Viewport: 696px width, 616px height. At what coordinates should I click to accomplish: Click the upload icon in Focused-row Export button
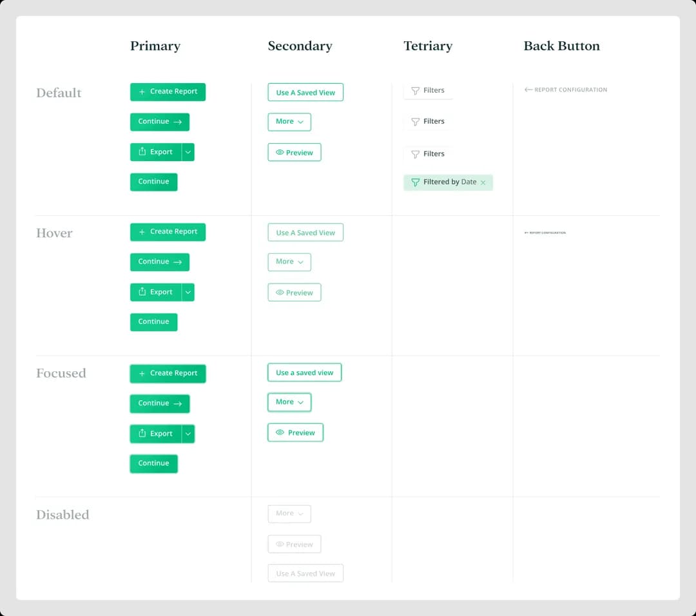(142, 434)
